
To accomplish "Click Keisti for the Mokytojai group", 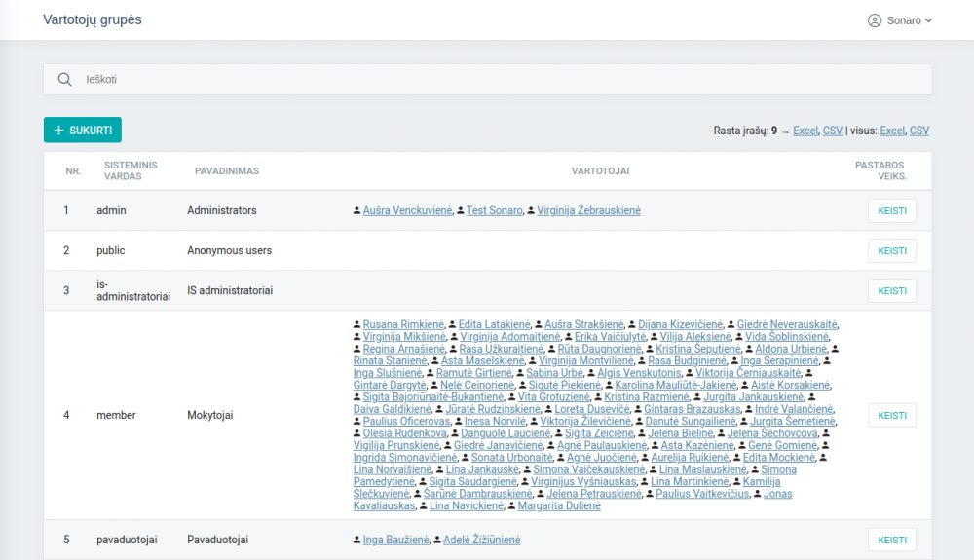I will 891,416.
